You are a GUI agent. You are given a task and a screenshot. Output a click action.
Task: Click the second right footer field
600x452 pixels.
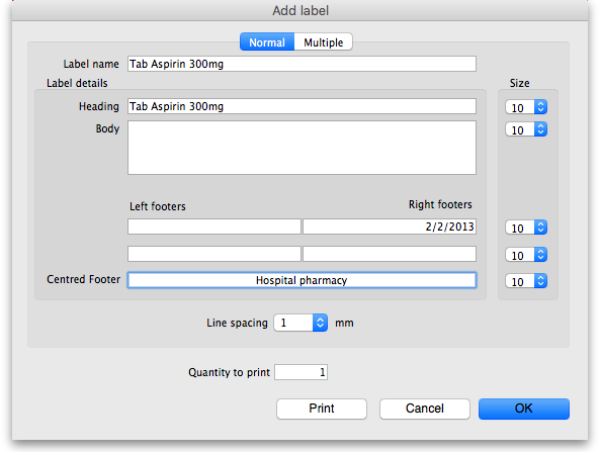(389, 254)
